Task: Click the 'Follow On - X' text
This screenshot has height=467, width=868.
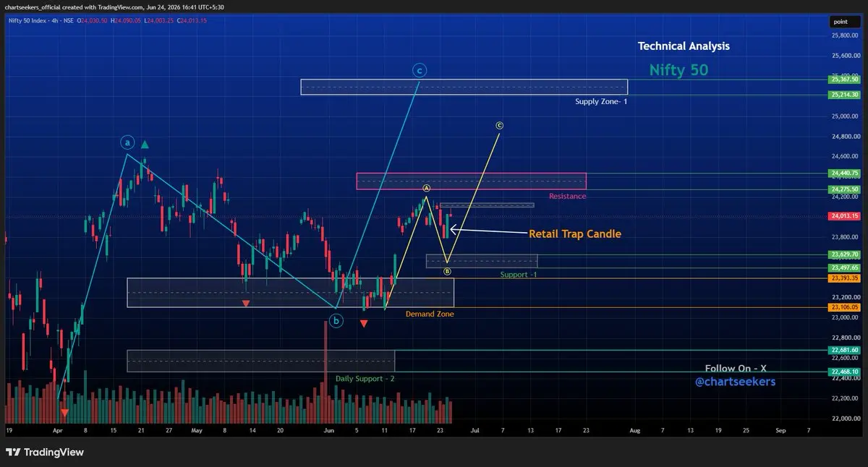Action: click(x=736, y=369)
